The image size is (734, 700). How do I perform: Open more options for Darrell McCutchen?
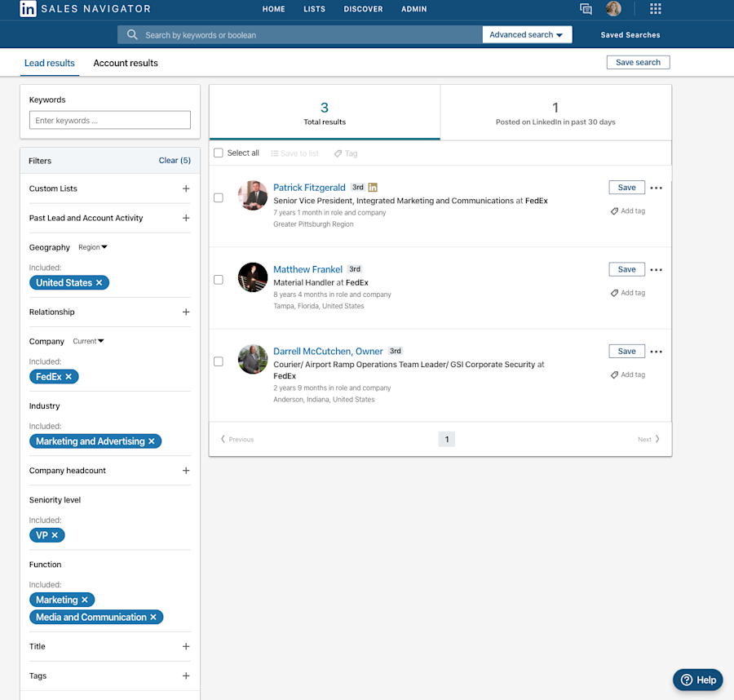tap(657, 352)
